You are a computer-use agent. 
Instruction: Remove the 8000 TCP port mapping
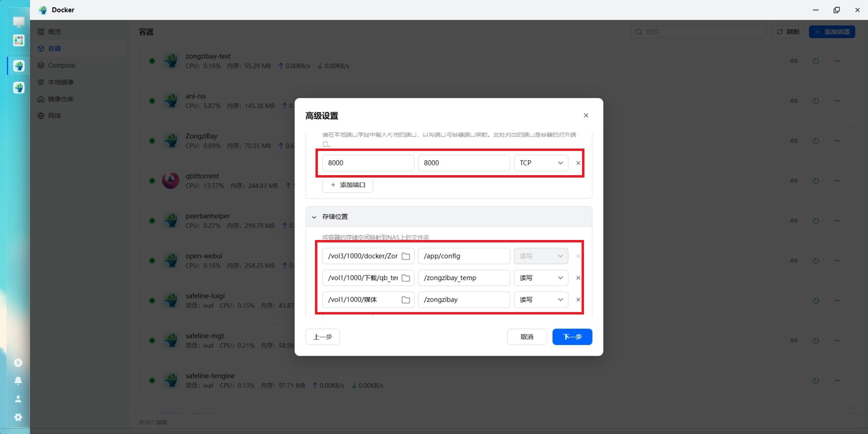(x=578, y=163)
